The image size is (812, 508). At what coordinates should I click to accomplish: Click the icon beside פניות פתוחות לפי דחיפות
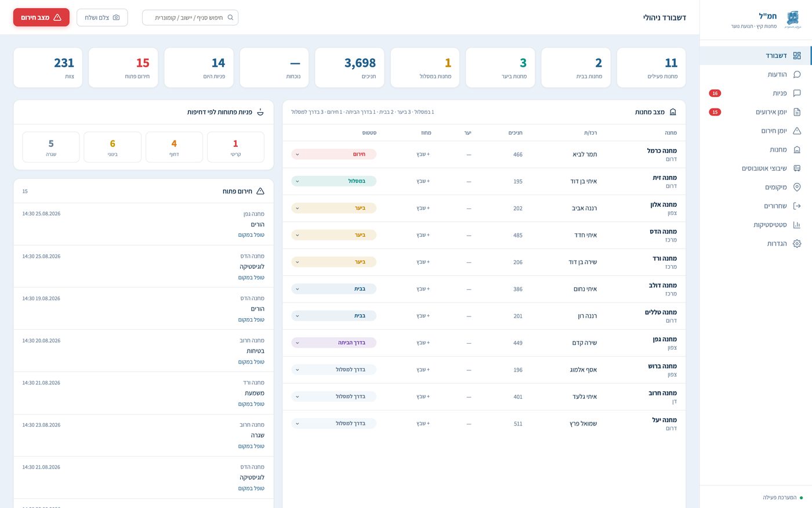tap(260, 112)
